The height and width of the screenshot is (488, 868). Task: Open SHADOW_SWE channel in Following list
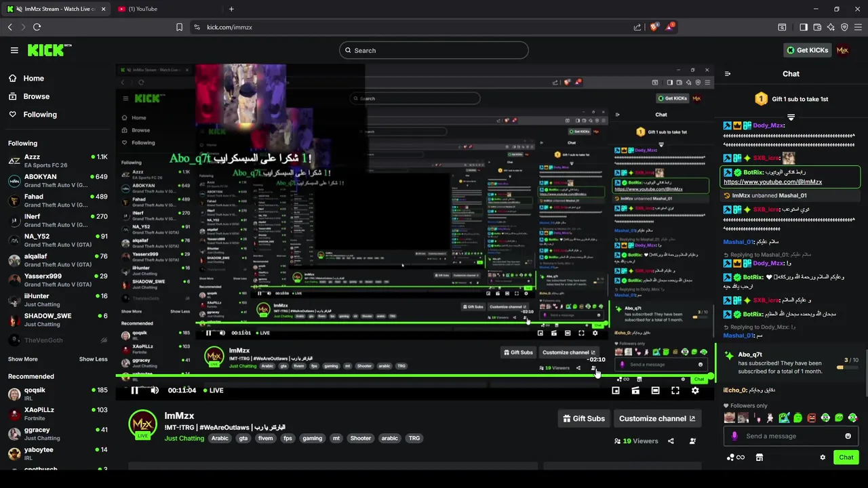[x=58, y=320]
